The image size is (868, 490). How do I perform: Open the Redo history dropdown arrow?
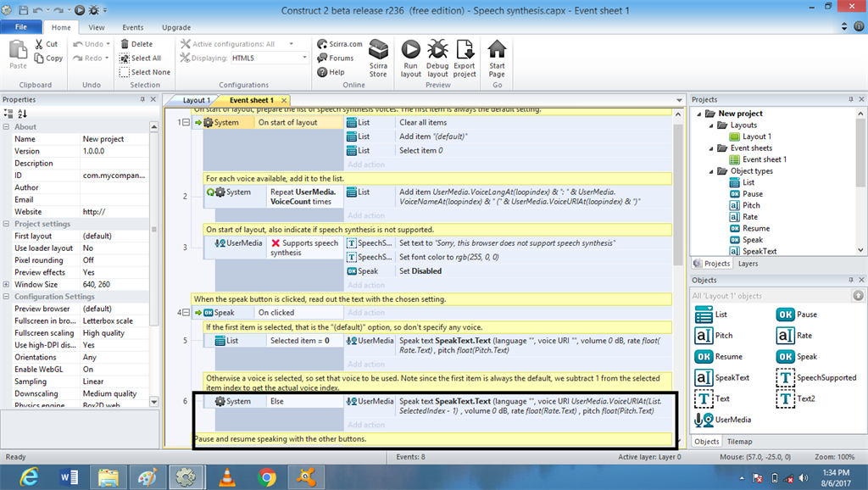(107, 58)
